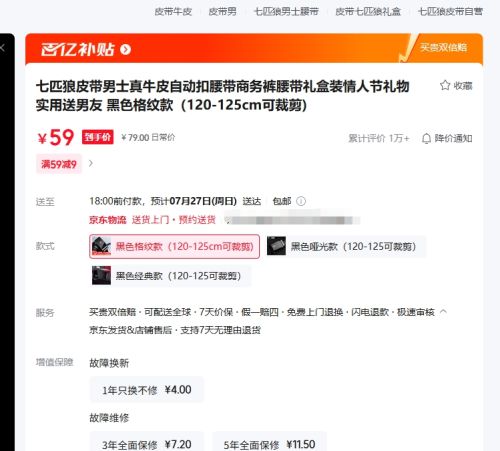500x451 pixels.
Task: Open 七匹狼男士腰带 search suggestion link
Action: point(286,12)
